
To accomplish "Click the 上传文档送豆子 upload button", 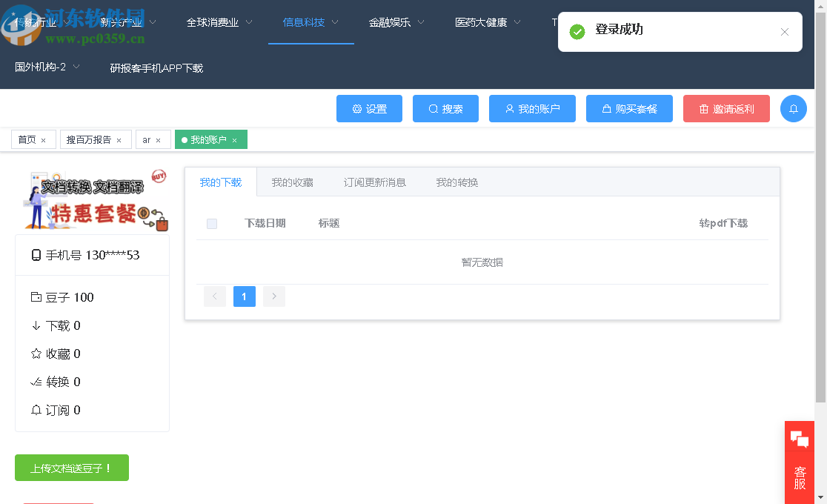I will 71,468.
